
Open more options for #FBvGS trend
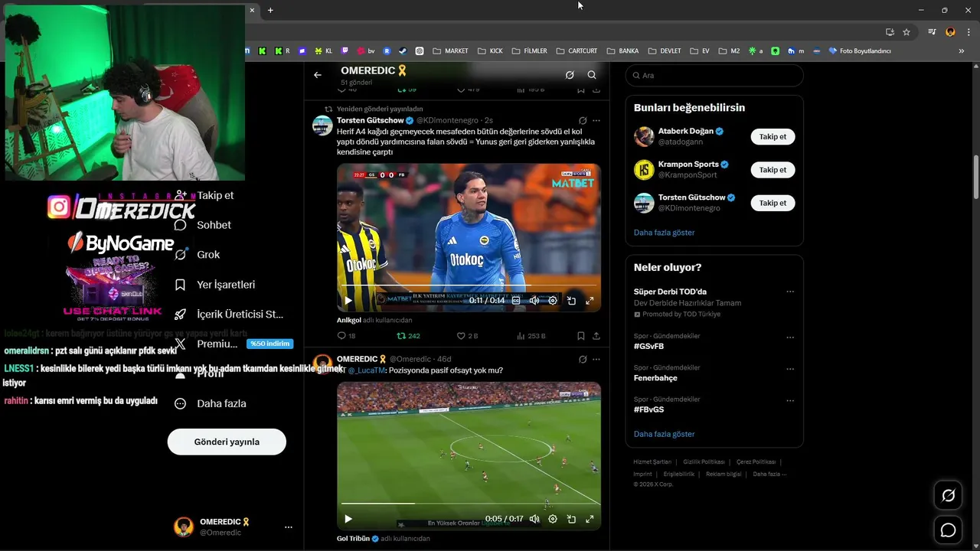pyautogui.click(x=790, y=400)
